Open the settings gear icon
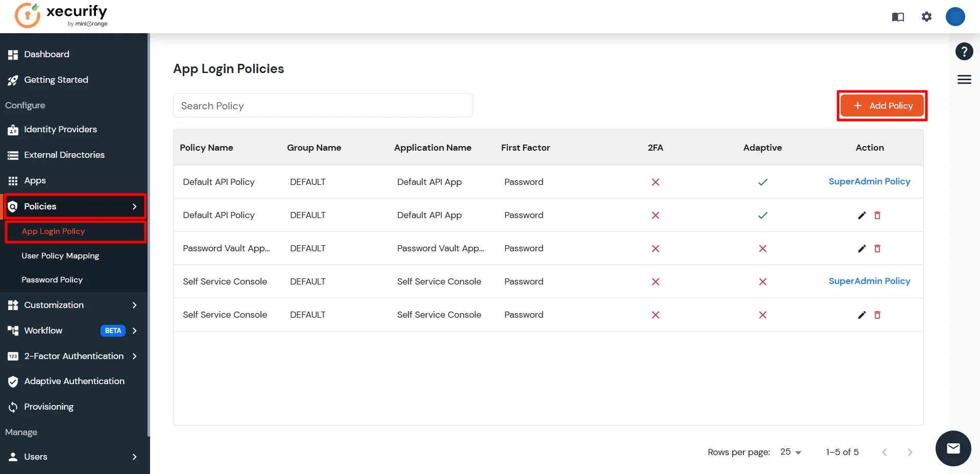Viewport: 980px width, 474px height. (926, 17)
